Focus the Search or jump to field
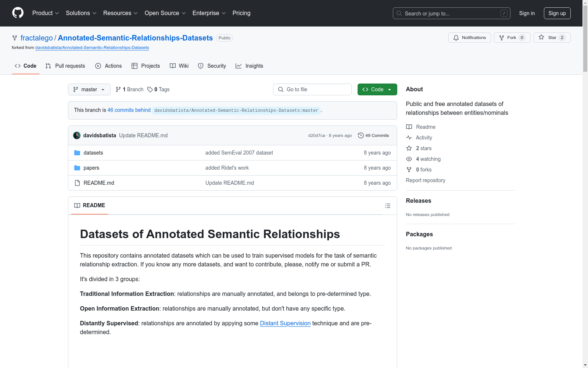Screen dimensions: 588x368 [451, 13]
